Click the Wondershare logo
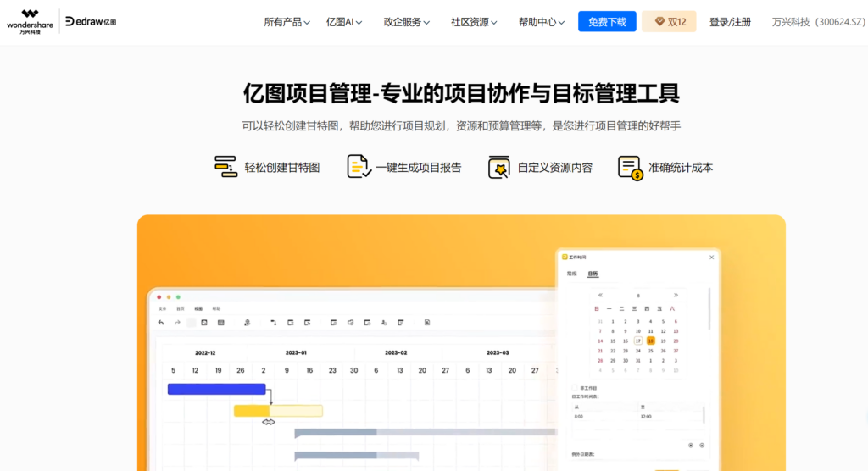This screenshot has height=471, width=868. click(x=30, y=21)
